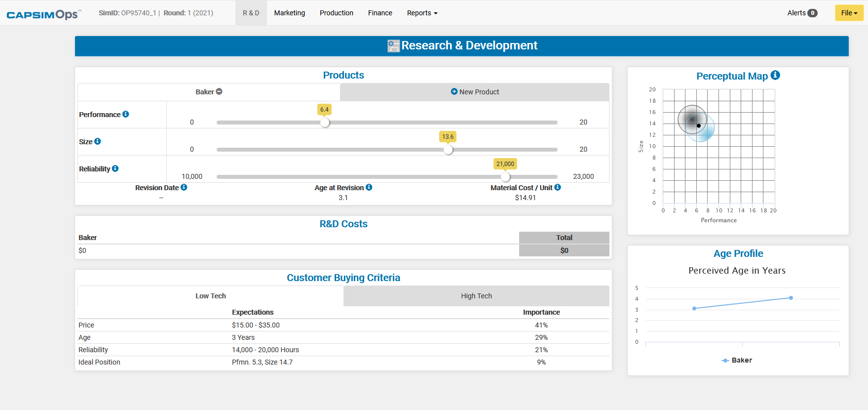
Task: Click the Age at Revision info icon
Action: coord(369,187)
